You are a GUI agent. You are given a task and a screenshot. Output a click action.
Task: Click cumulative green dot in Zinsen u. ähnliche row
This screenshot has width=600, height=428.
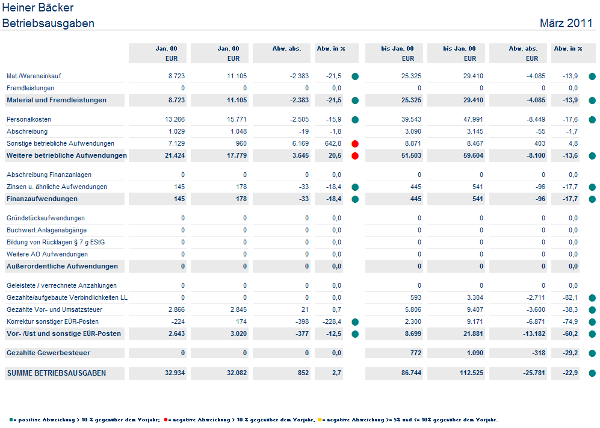592,187
